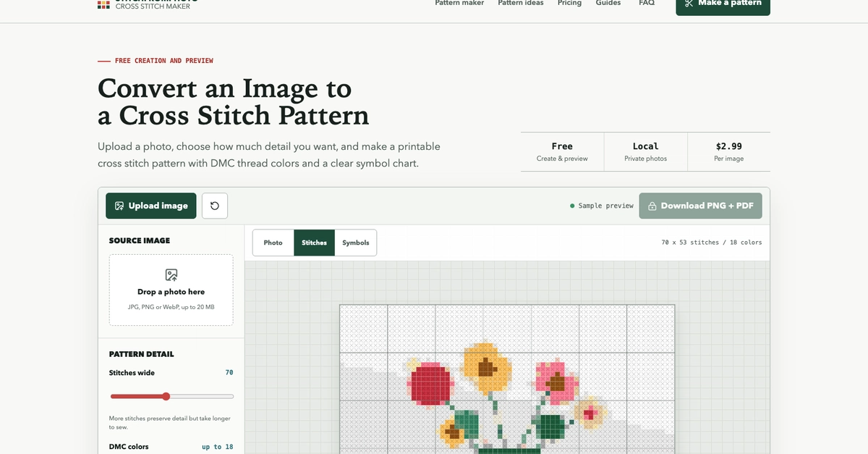Click the PATTERN DETAIL heading
The width and height of the screenshot is (868, 454).
[x=142, y=354]
